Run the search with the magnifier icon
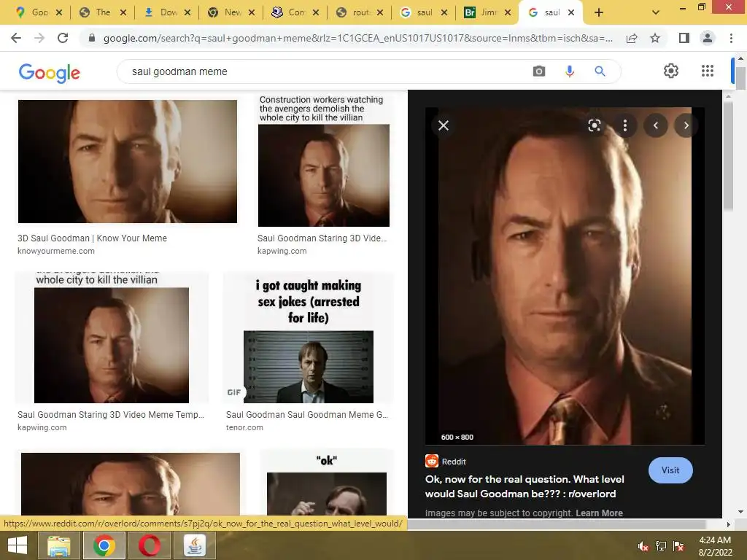The width and height of the screenshot is (747, 560). tap(600, 71)
